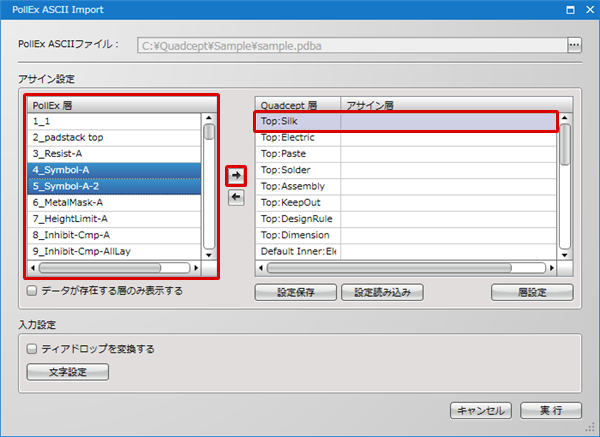
Task: Click Quadcept list horizontal scrollbar thumb
Action: click(x=389, y=268)
